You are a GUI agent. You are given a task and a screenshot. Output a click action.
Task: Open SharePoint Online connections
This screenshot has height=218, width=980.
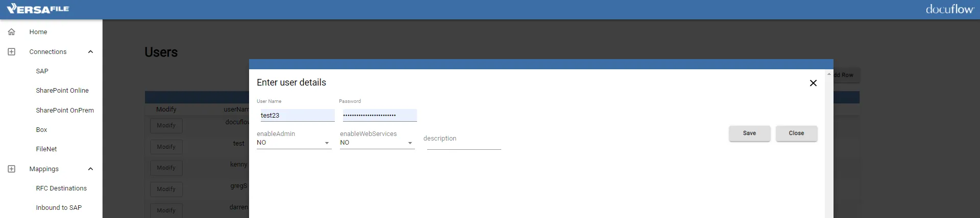[x=62, y=90]
